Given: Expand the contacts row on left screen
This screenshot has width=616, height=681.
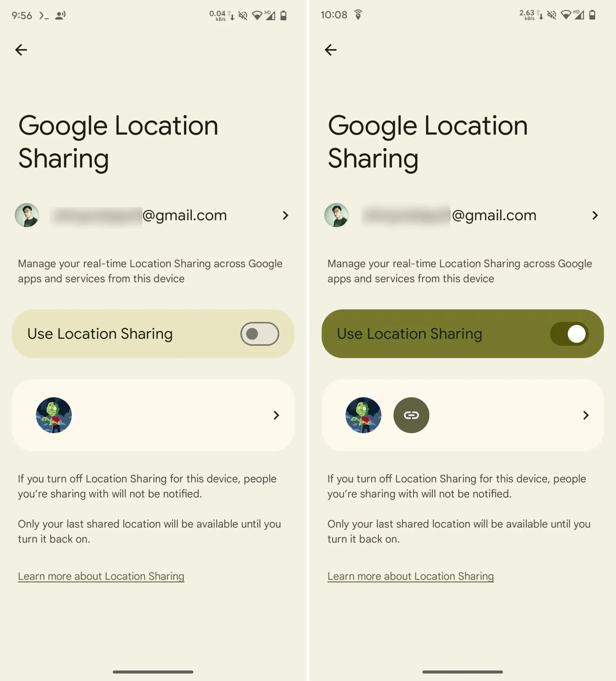Looking at the screenshot, I should [x=275, y=415].
